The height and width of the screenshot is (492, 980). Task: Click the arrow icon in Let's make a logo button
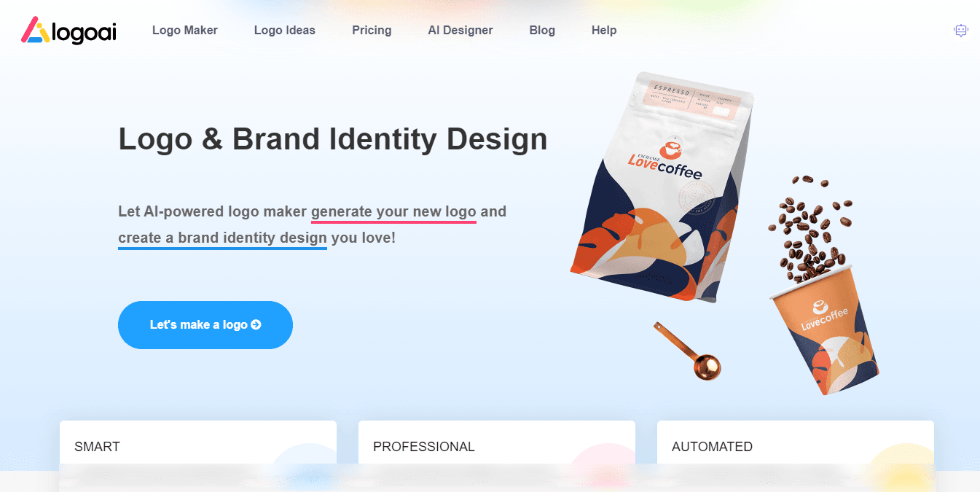click(x=256, y=325)
